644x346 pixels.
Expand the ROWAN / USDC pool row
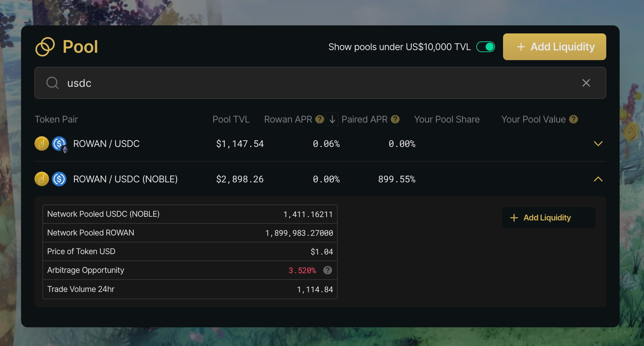coord(598,144)
